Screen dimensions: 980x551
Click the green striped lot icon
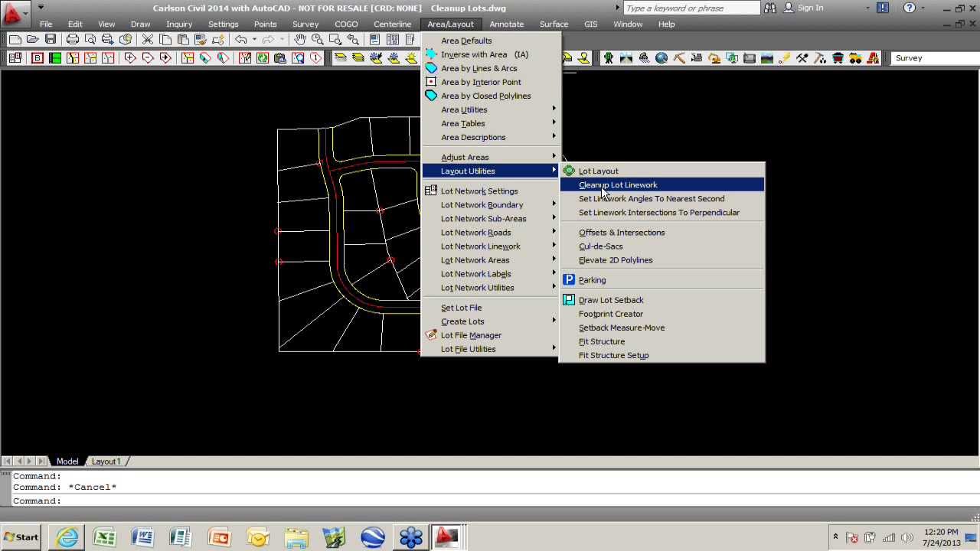[55, 58]
